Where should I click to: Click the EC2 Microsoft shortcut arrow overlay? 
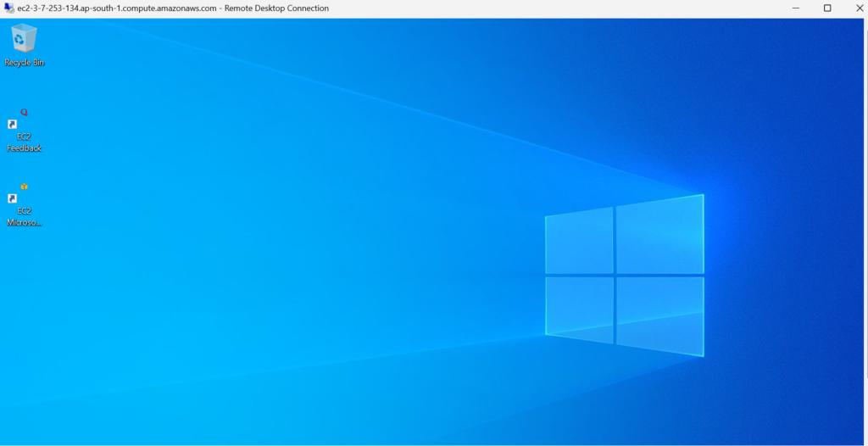pos(13,199)
